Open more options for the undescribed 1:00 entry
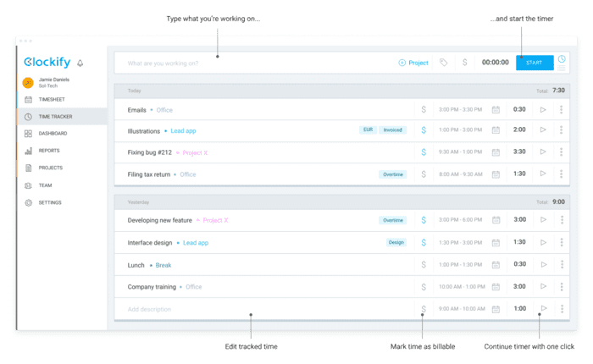The image size is (593, 364). click(562, 309)
